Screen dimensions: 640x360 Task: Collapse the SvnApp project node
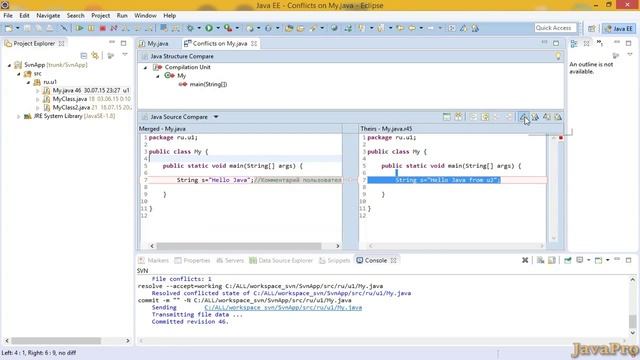9,65
